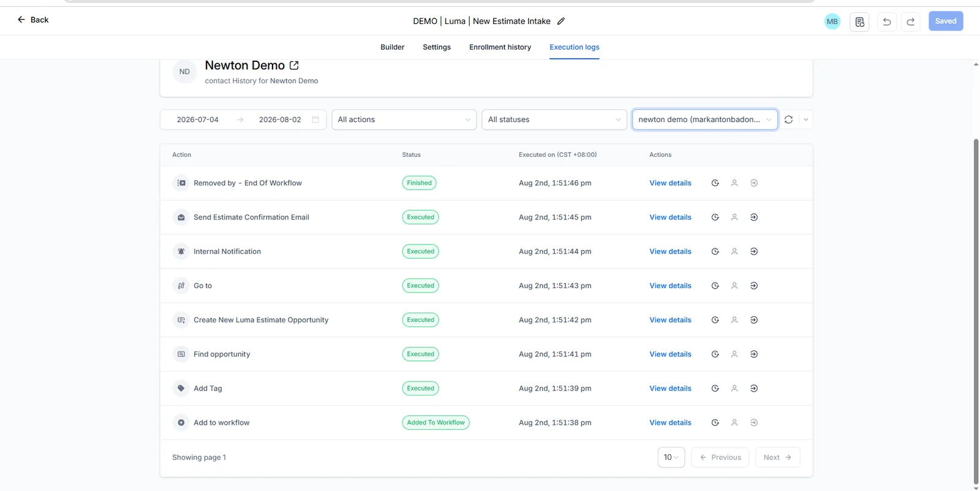The image size is (980, 491).
Task: Open the newton demo contact dropdown
Action: tap(705, 120)
